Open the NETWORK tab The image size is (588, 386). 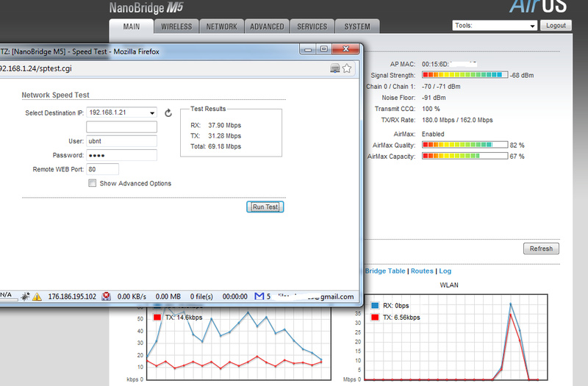click(222, 26)
